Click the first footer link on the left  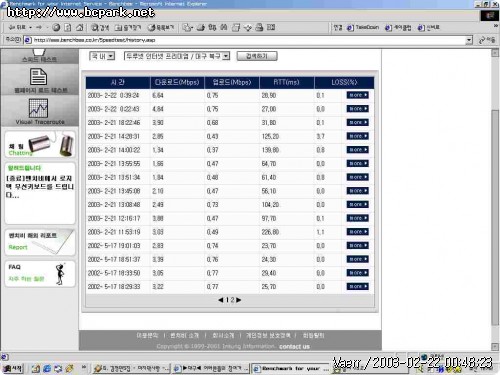pos(147,335)
